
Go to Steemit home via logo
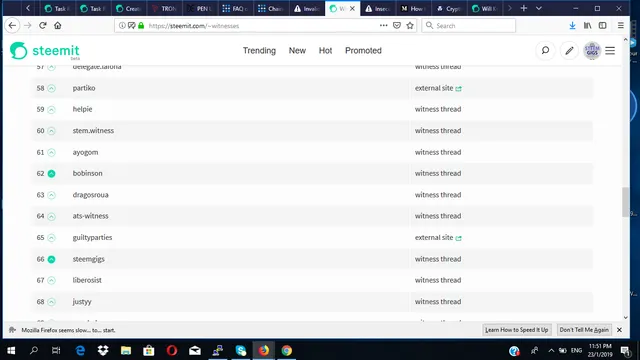tap(45, 51)
